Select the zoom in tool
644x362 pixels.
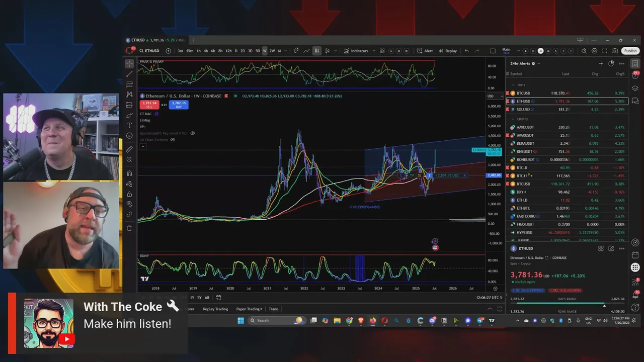coord(129,160)
